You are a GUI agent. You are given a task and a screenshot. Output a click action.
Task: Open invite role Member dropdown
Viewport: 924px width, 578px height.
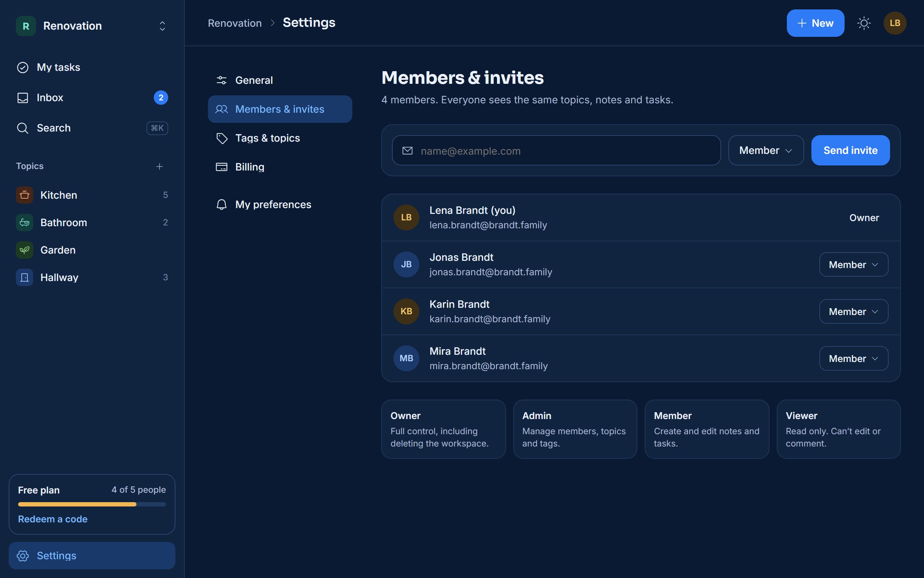click(766, 150)
